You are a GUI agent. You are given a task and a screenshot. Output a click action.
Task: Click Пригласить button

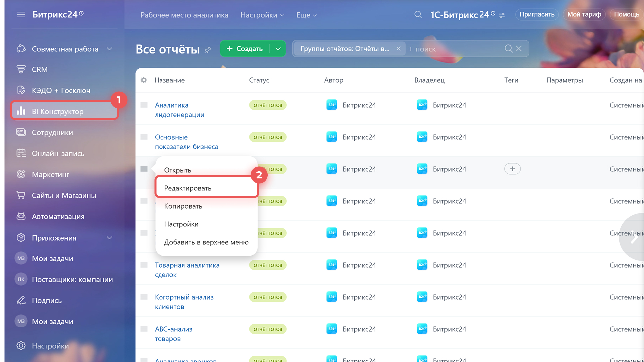[537, 14]
